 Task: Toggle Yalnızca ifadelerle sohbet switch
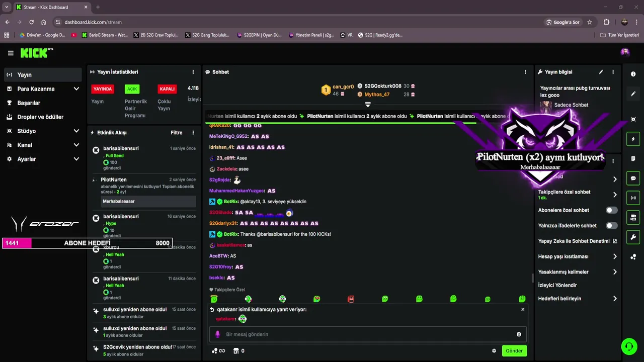click(611, 226)
